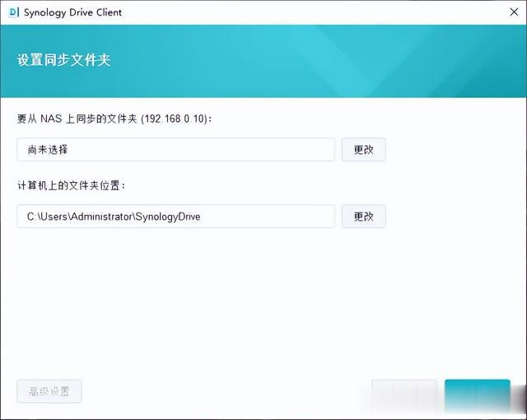
Task: Click the 设置同步文件夹 heading text
Action: tap(64, 60)
